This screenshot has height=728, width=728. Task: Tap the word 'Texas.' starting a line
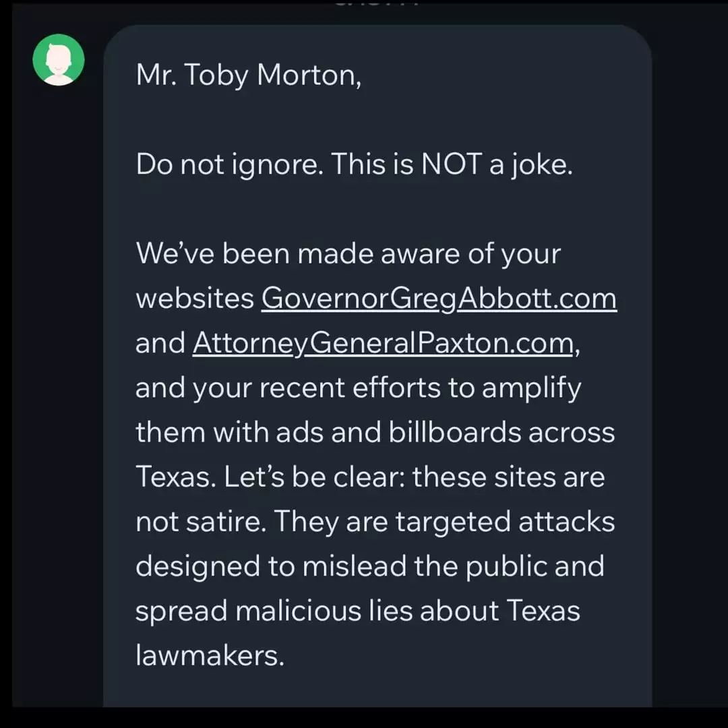176,477
